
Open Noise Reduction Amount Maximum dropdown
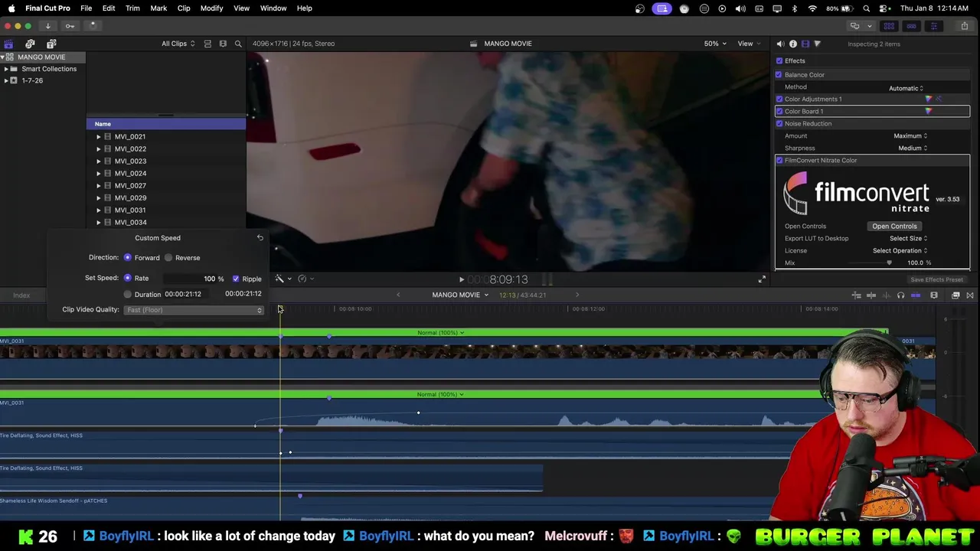pos(910,136)
